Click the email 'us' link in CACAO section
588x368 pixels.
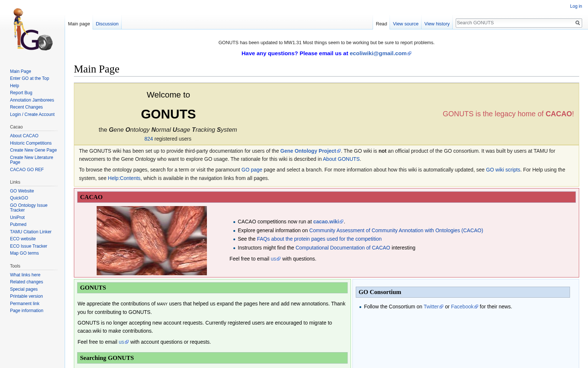coord(275,259)
